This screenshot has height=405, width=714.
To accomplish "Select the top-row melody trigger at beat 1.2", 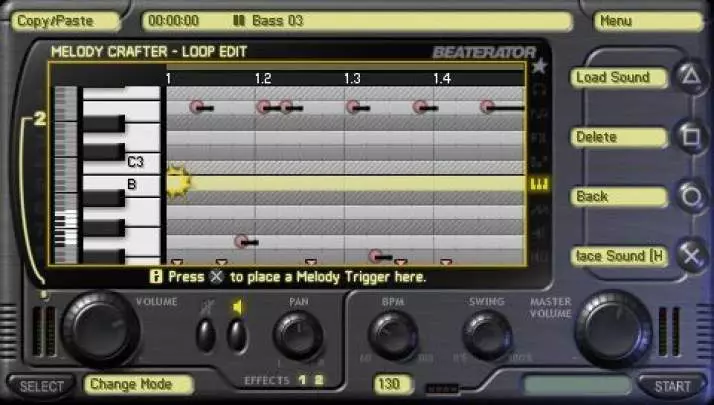I will pos(267,108).
